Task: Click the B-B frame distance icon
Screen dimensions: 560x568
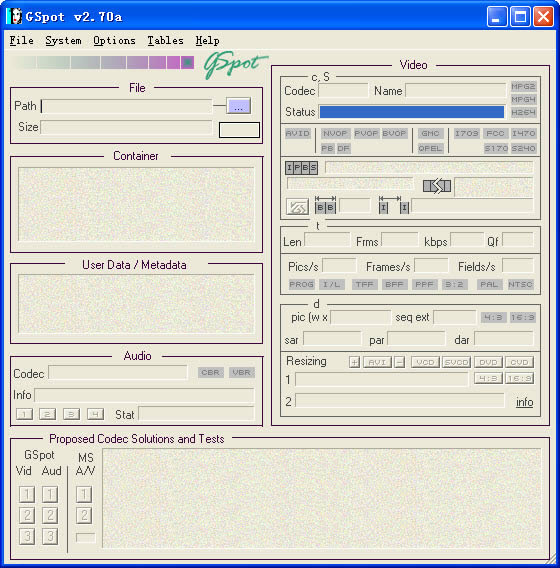Action: [x=325, y=205]
